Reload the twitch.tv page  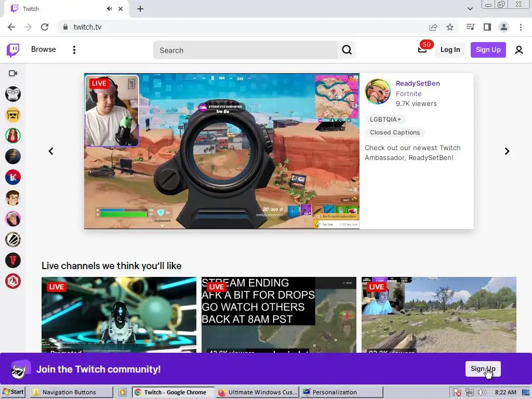coord(45,27)
